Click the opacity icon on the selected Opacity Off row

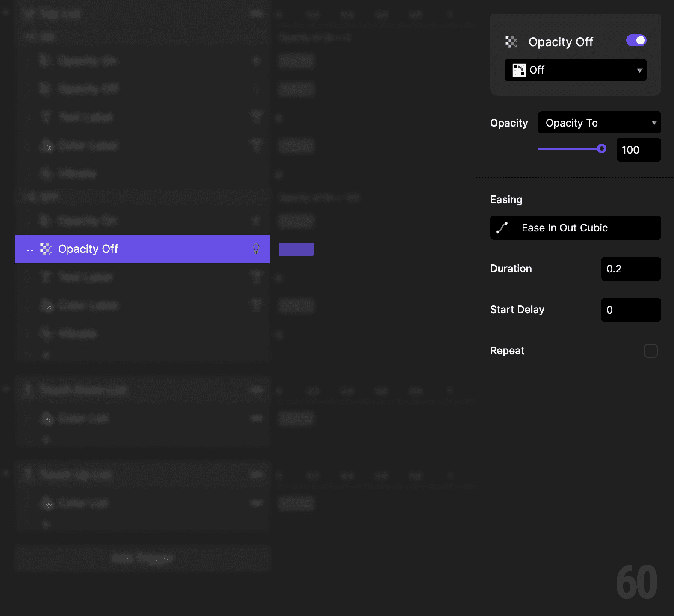46,249
